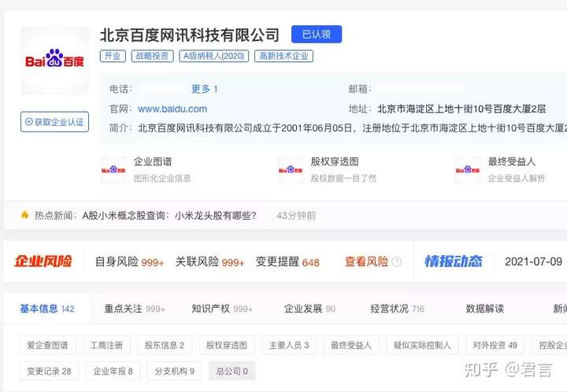Switch to 重点关注 999+ tab
The width and height of the screenshot is (567, 392).
point(135,309)
